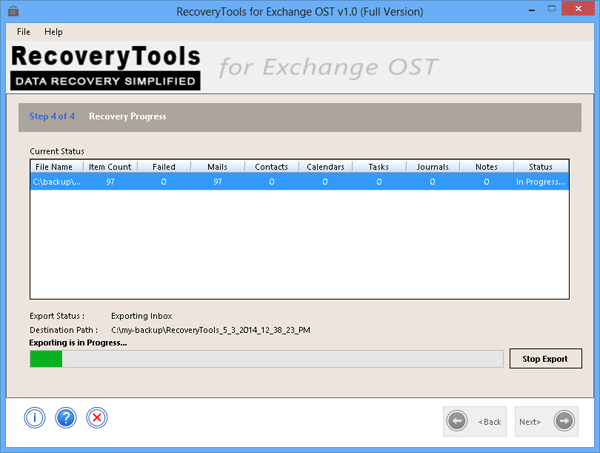Open the File menu
Screen dimensions: 600x453
pyautogui.click(x=23, y=32)
